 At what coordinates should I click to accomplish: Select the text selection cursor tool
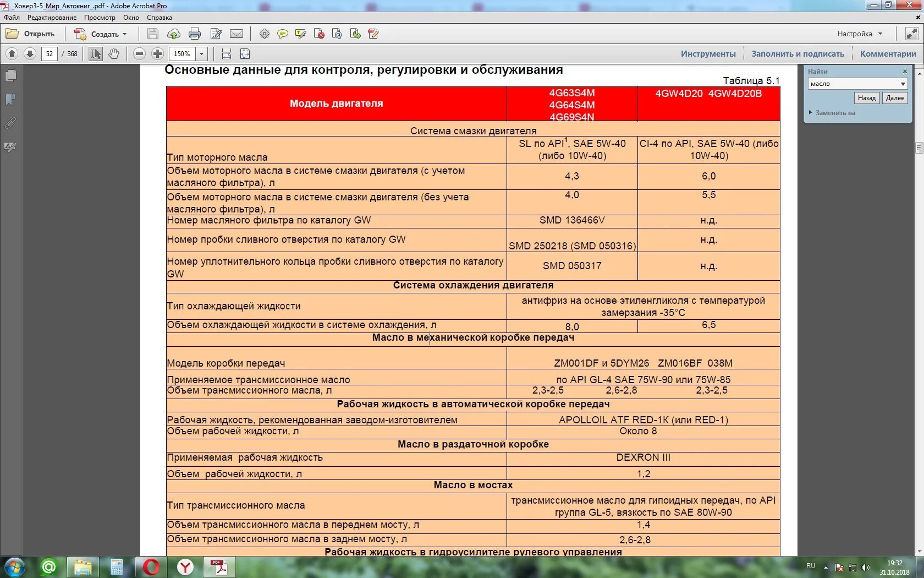[96, 54]
